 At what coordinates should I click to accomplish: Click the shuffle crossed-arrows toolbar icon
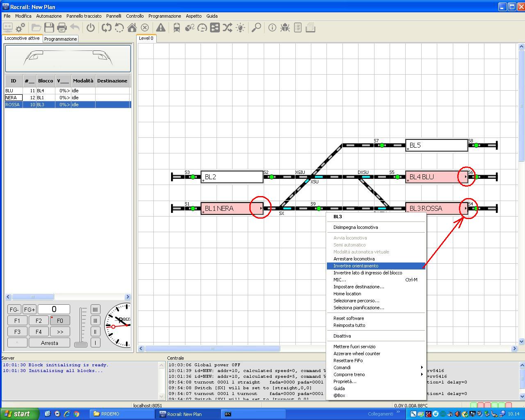[228, 27]
